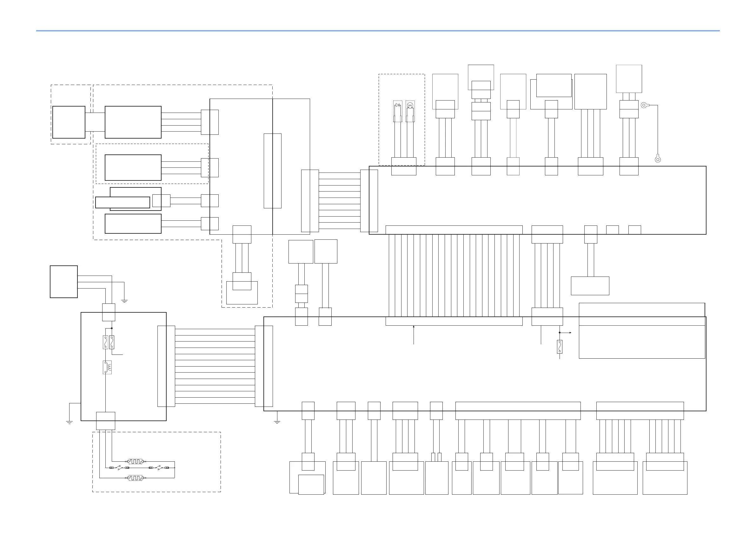756x534 pixels.
Task: Select the left thermoswitch contact symbol
Action: click(x=119, y=467)
